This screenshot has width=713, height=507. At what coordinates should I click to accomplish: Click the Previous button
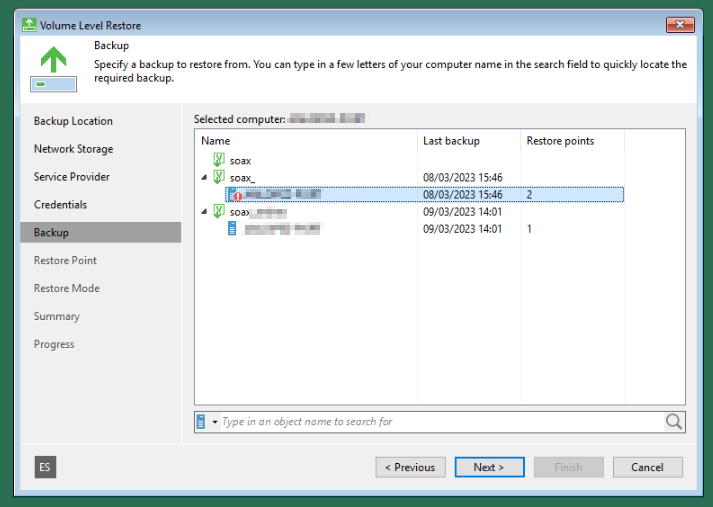(x=410, y=467)
